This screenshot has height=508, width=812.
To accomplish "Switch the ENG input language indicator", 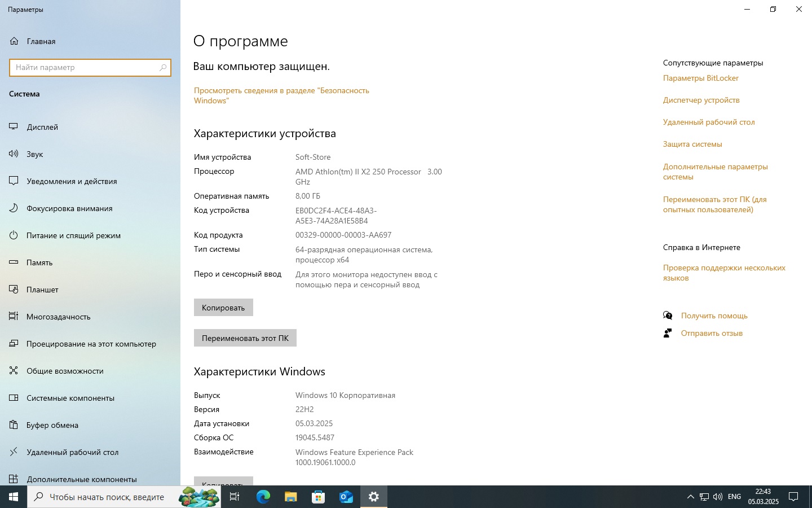I will tap(734, 497).
